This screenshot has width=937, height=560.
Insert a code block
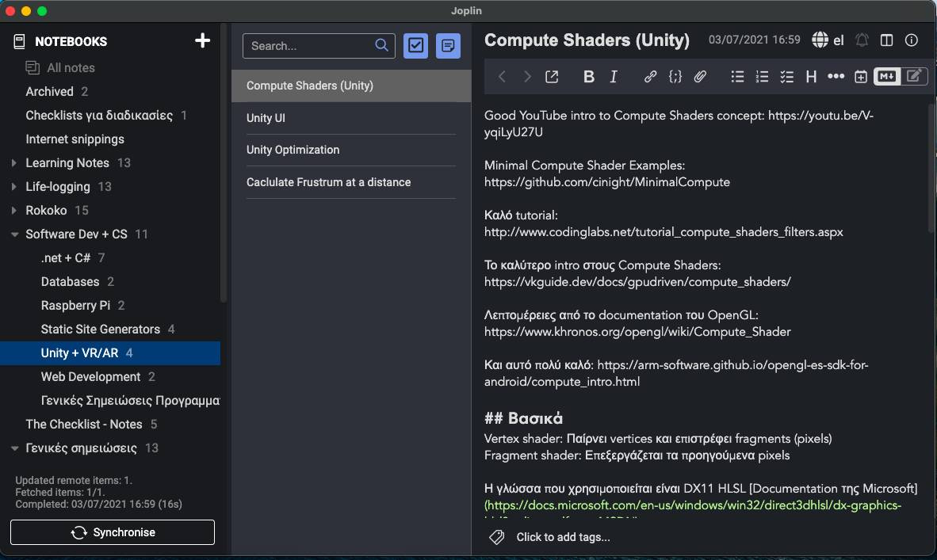(675, 76)
